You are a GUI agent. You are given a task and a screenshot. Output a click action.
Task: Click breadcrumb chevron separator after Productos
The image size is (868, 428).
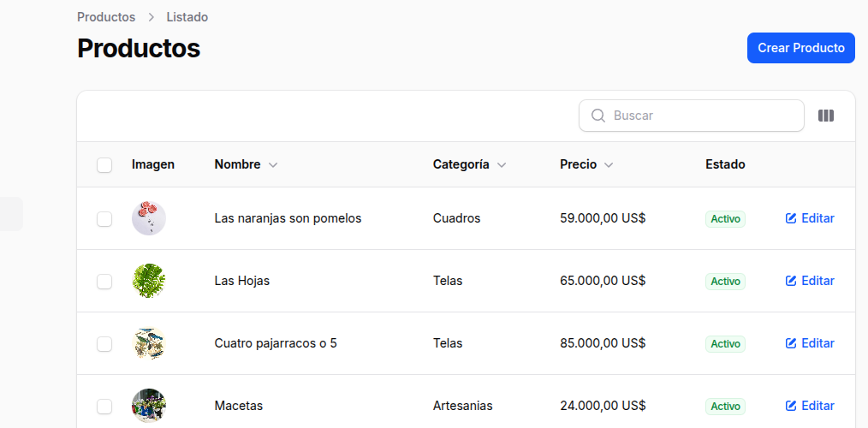[x=152, y=18]
